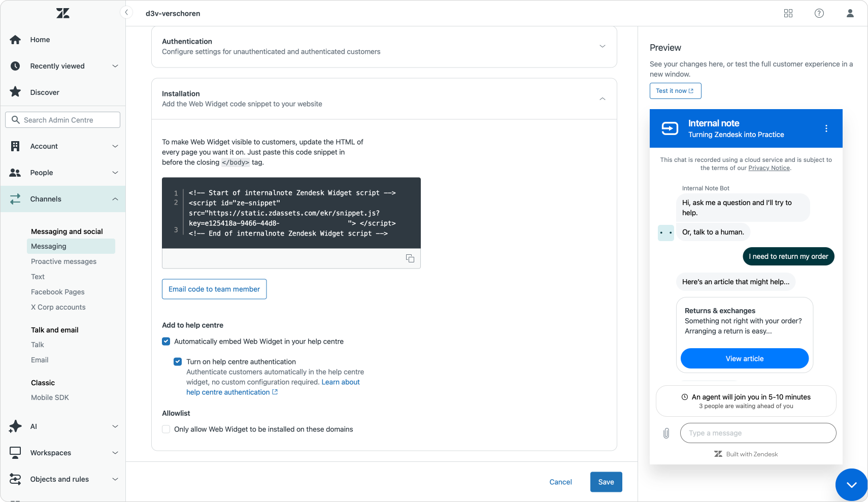Click the Workspaces monitor icon
The width and height of the screenshot is (868, 502).
point(15,453)
